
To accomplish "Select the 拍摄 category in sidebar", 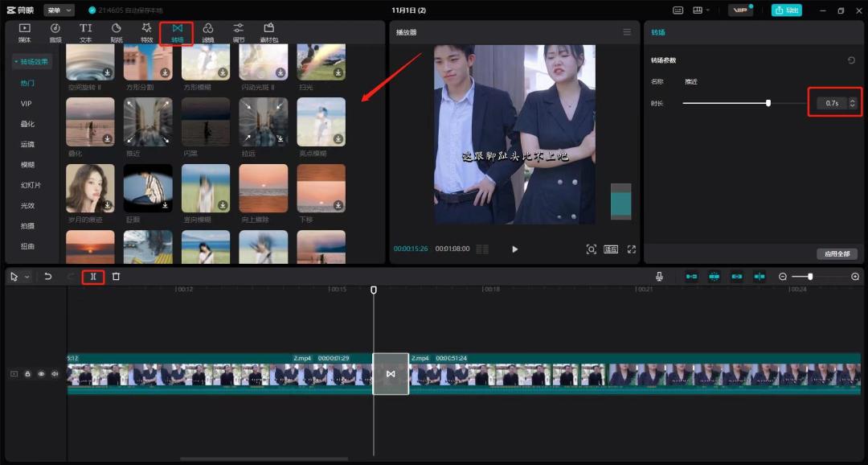I will tap(27, 226).
